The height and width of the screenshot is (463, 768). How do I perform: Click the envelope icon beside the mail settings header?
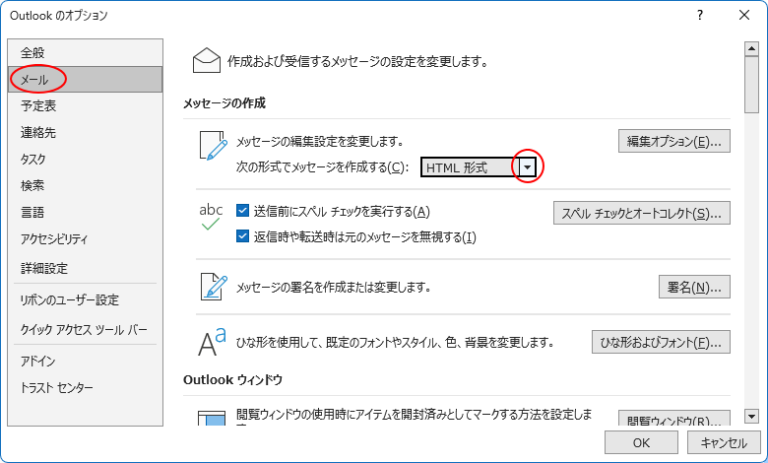[206, 60]
